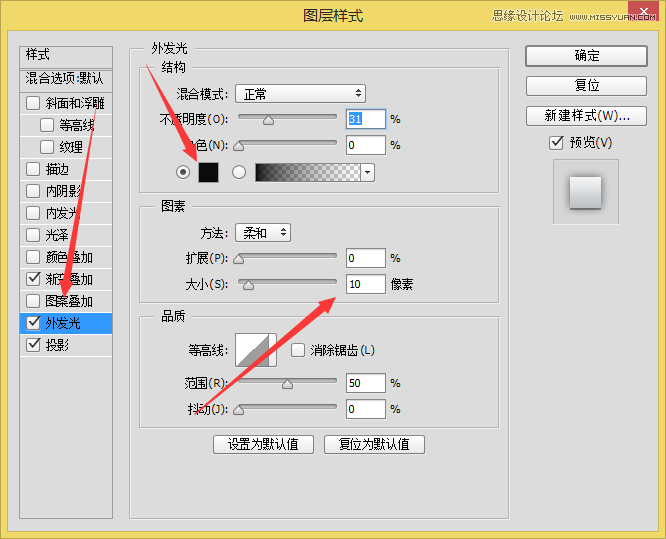This screenshot has width=666, height=539.
Task: Uncheck the 渐变叠加 style checkbox
Action: tap(33, 279)
